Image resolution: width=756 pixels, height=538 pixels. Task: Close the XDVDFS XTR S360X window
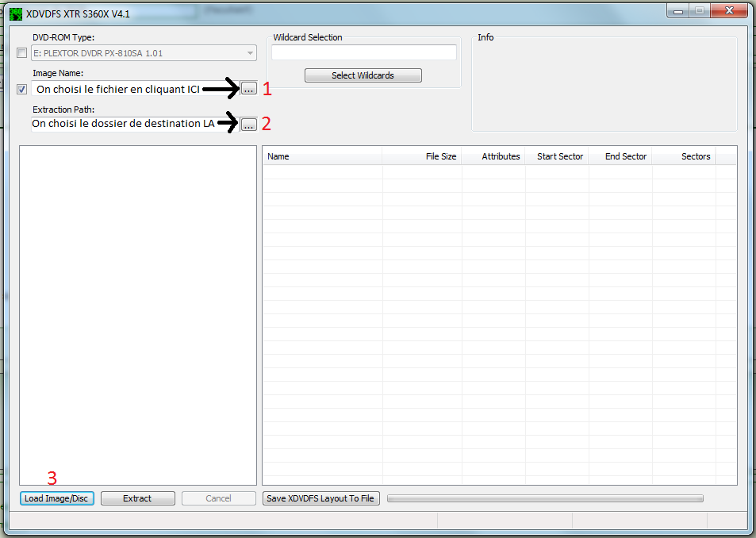pos(729,10)
